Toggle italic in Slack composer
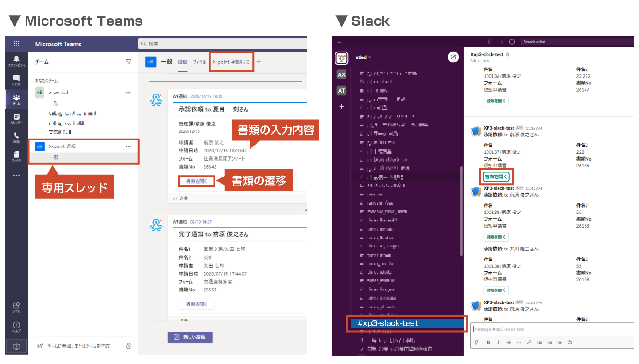The image size is (639, 364). [498, 342]
